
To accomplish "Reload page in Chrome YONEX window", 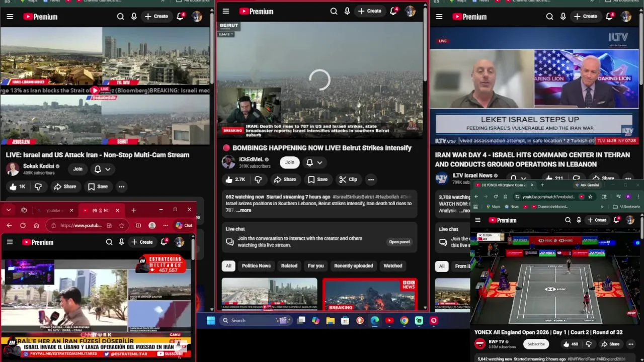I will [x=496, y=197].
